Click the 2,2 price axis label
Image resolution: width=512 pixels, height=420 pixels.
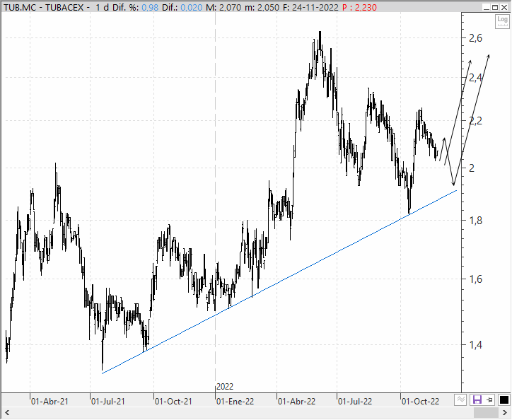pyautogui.click(x=475, y=121)
